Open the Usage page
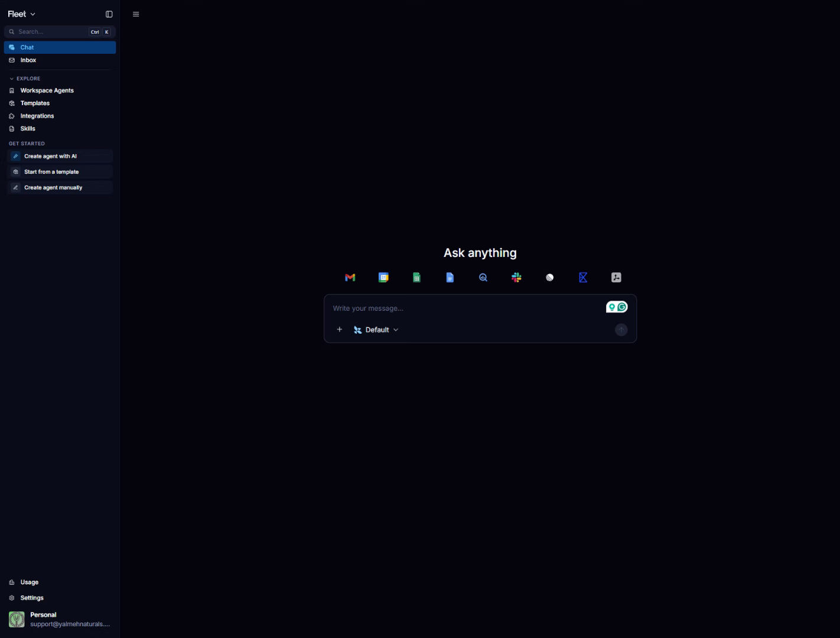 click(x=60, y=582)
